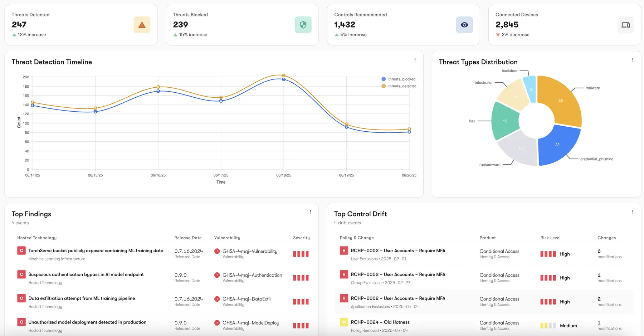Image resolution: width=644 pixels, height=336 pixels.
Task: Sort by Release Date column header
Action: pos(188,238)
